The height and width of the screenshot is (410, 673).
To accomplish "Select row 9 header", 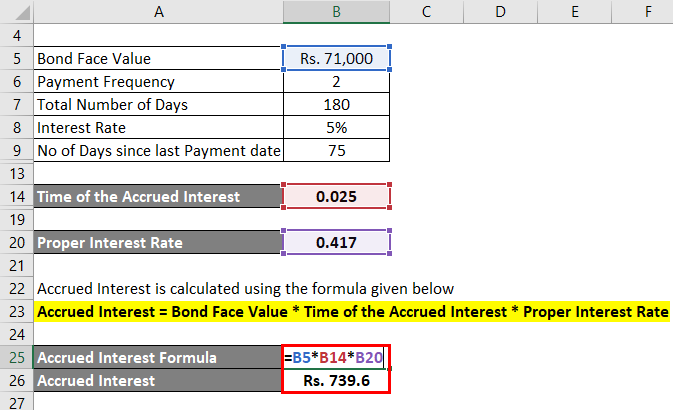I will click(x=17, y=150).
